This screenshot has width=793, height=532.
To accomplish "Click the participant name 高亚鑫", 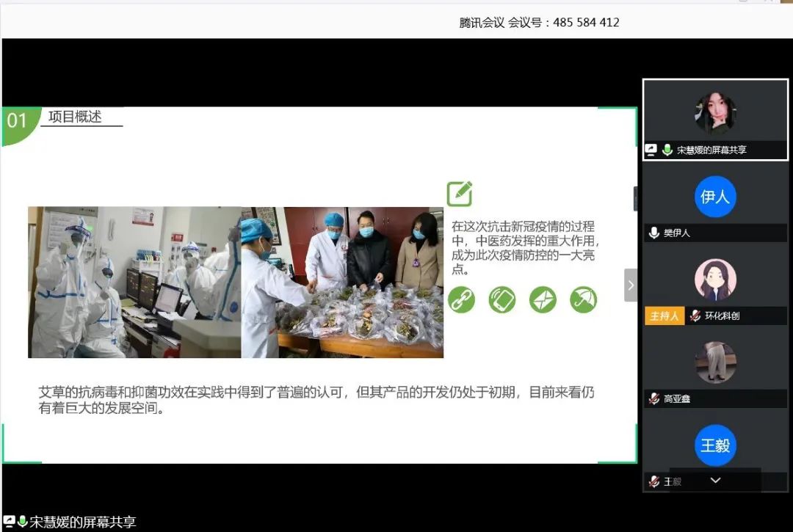I will (677, 398).
